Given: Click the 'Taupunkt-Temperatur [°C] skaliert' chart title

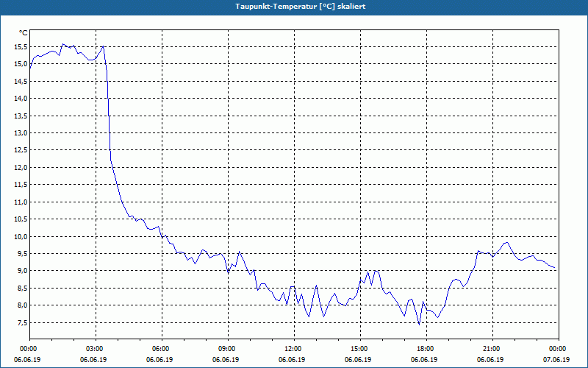Looking at the screenshot, I should click(300, 7).
